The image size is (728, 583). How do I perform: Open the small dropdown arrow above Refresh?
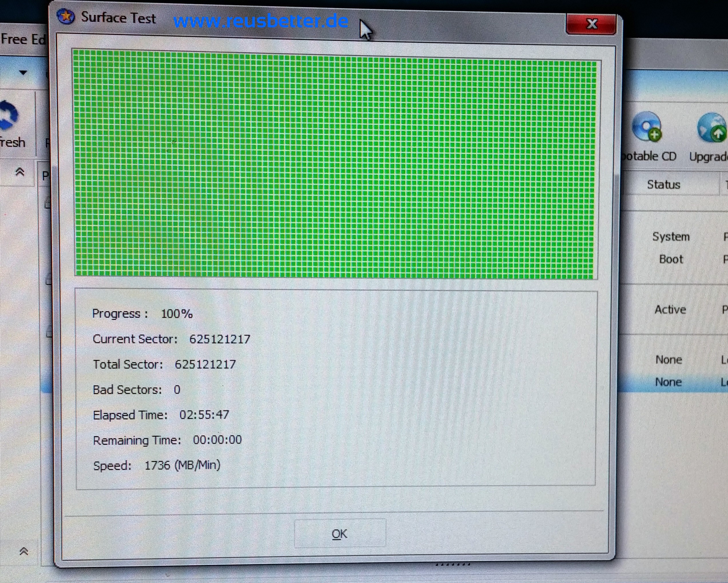[23, 72]
